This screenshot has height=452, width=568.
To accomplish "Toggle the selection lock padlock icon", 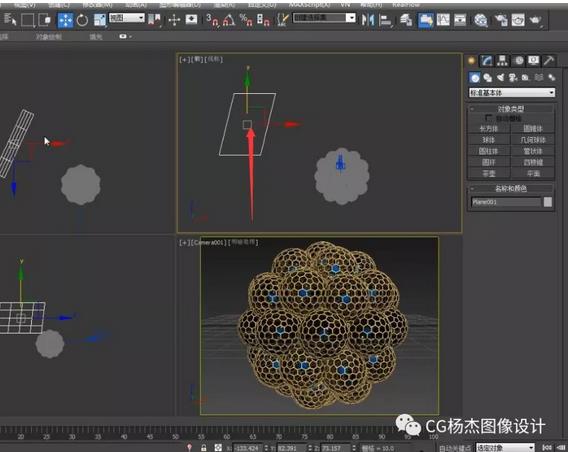I will (204, 448).
